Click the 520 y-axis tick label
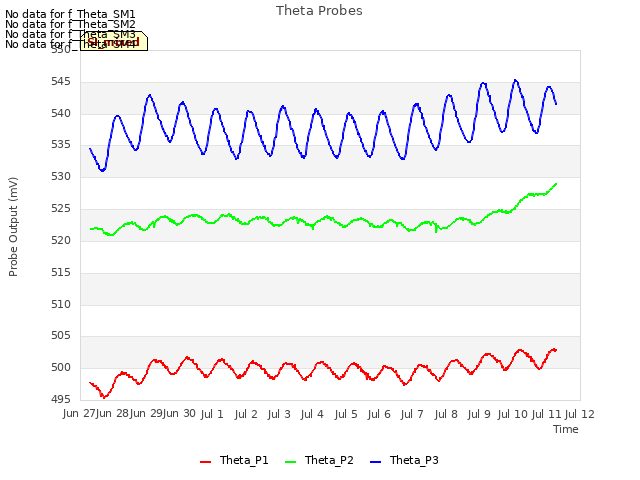 (61, 240)
